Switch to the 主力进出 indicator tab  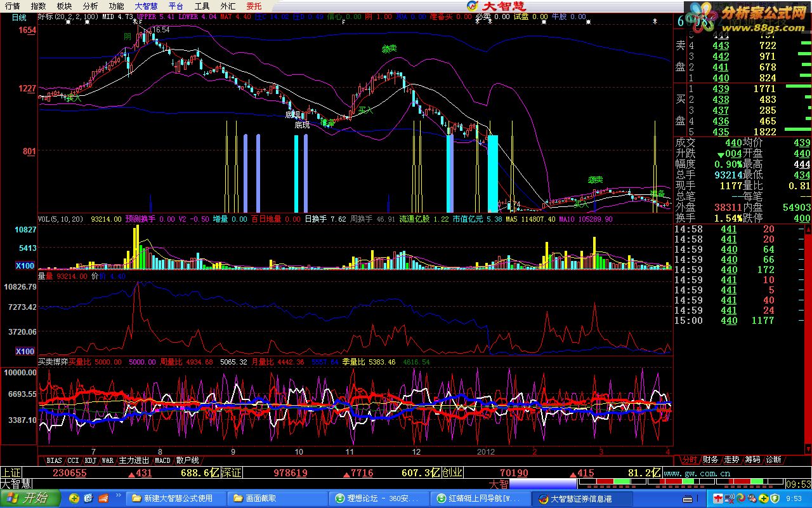tap(134, 460)
